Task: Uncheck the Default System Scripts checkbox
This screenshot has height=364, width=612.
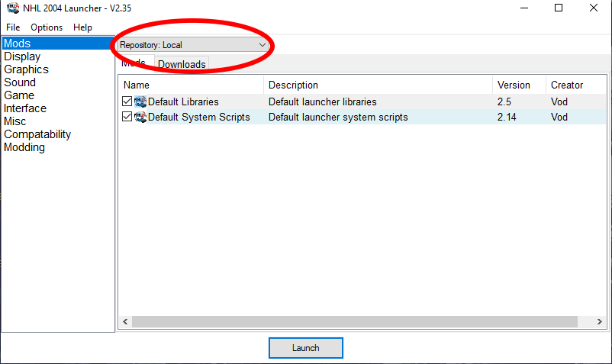Action: pyautogui.click(x=127, y=117)
